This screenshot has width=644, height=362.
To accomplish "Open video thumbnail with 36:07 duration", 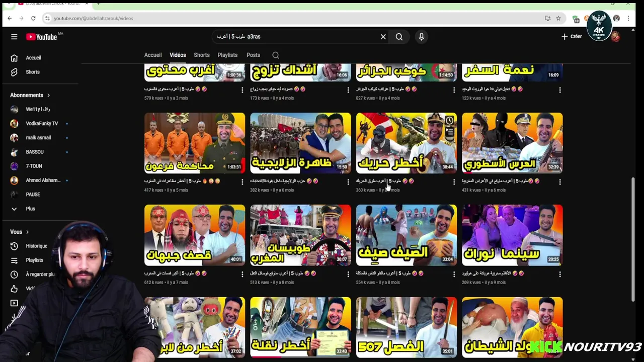I will pyautogui.click(x=300, y=235).
